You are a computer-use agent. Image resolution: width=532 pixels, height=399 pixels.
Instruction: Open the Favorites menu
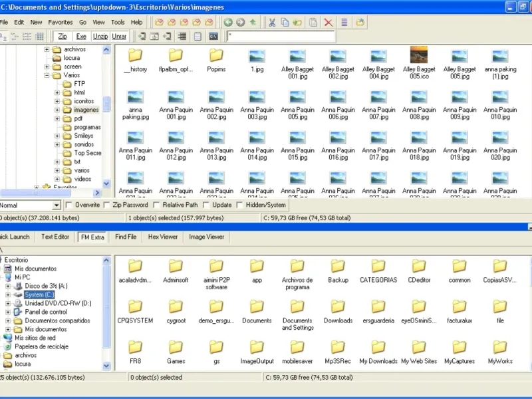tap(60, 22)
